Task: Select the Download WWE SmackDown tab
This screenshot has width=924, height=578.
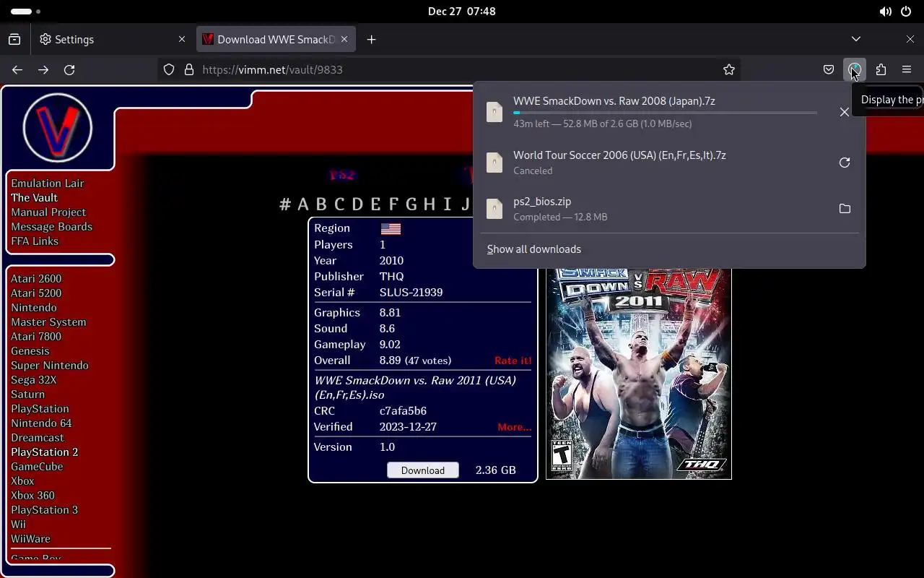Action: click(x=276, y=40)
